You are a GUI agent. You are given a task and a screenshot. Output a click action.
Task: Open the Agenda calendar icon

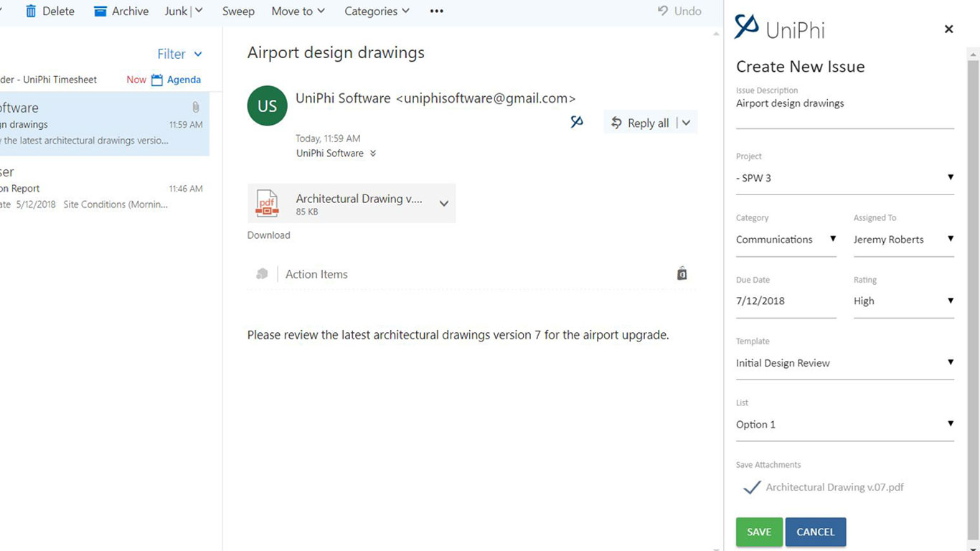click(157, 80)
